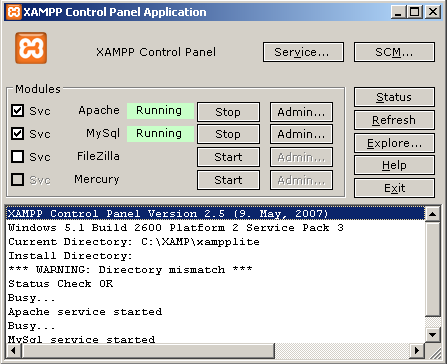
Task: Exit the XAMPP control panel
Action: click(394, 188)
